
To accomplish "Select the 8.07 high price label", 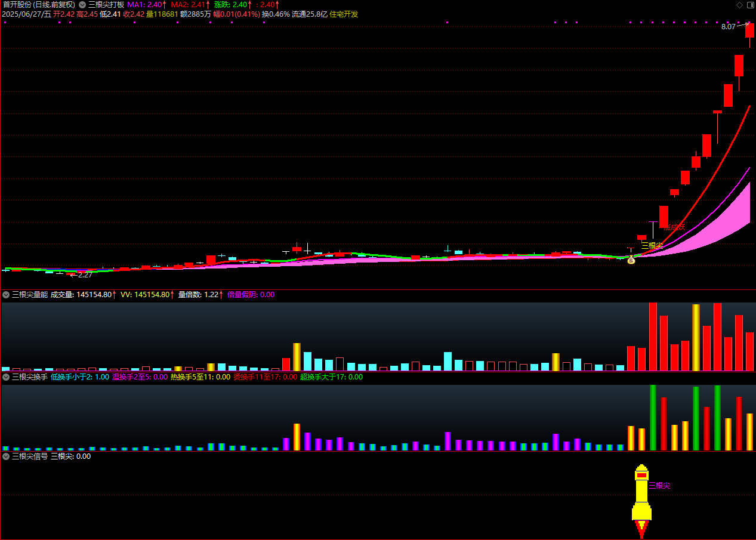I will point(728,27).
